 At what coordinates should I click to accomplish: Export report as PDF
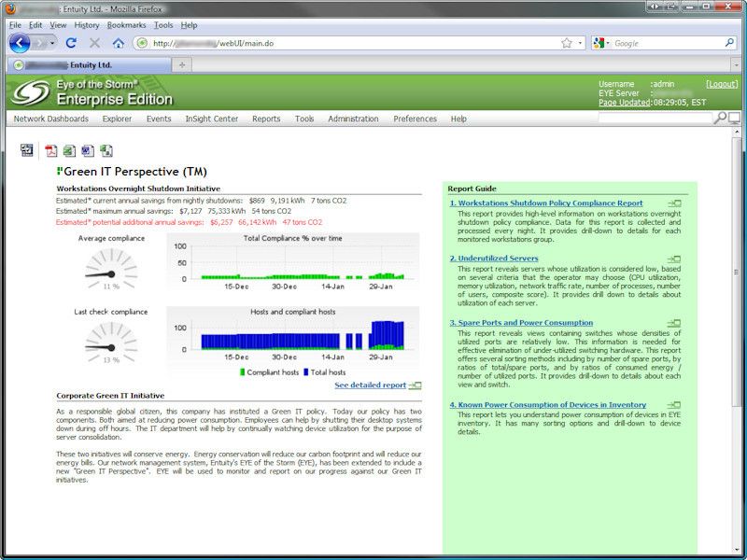[51, 151]
